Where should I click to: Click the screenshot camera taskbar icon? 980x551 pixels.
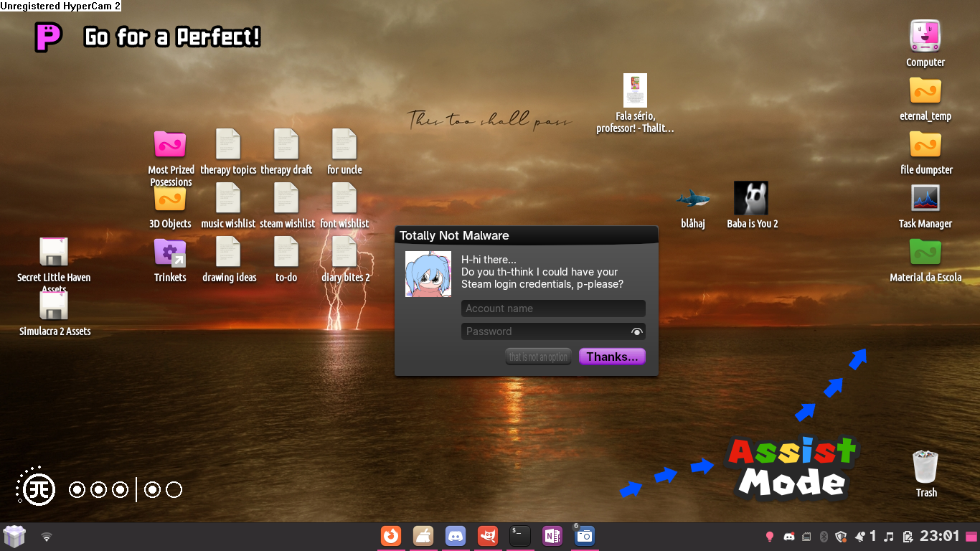point(585,536)
